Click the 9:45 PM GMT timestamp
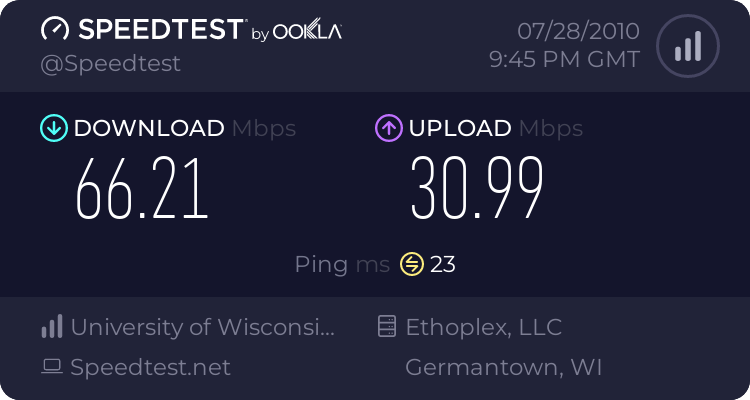 coord(564,59)
